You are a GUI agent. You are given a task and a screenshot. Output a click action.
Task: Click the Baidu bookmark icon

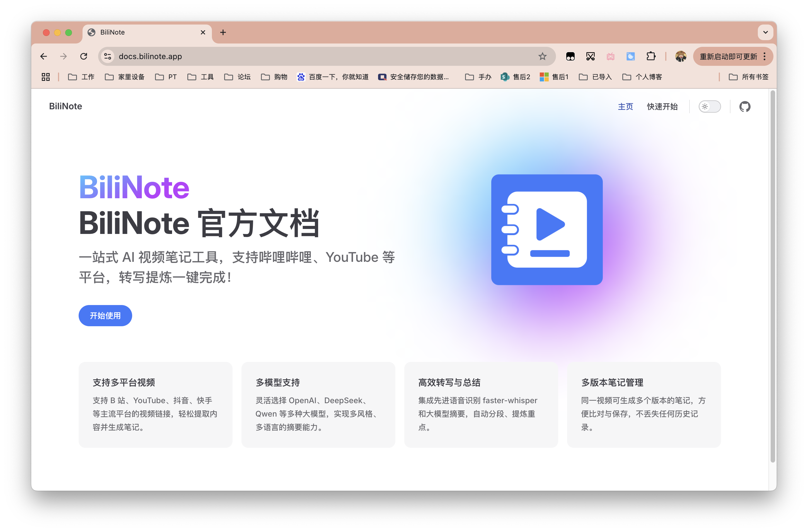301,77
